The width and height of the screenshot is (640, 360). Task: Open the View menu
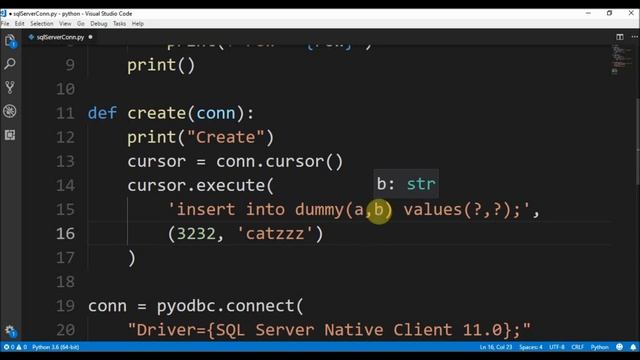click(x=65, y=24)
